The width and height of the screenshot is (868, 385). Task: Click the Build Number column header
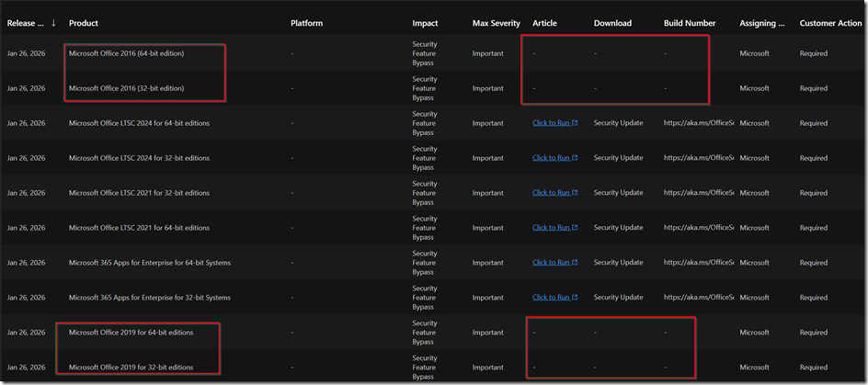click(690, 23)
